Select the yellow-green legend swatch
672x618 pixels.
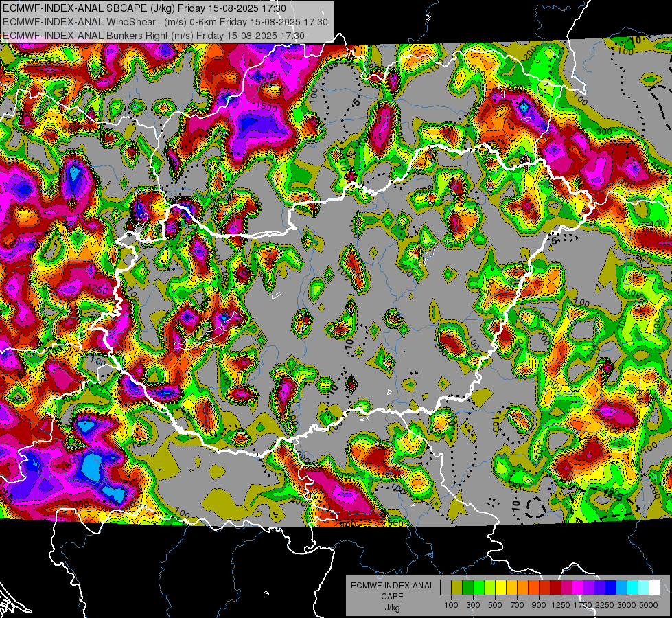489,588
